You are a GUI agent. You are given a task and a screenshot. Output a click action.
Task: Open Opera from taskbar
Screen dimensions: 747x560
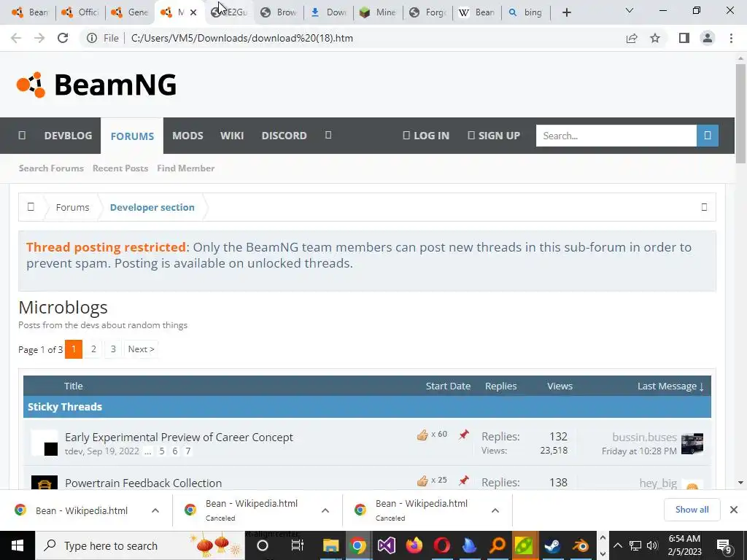click(441, 545)
